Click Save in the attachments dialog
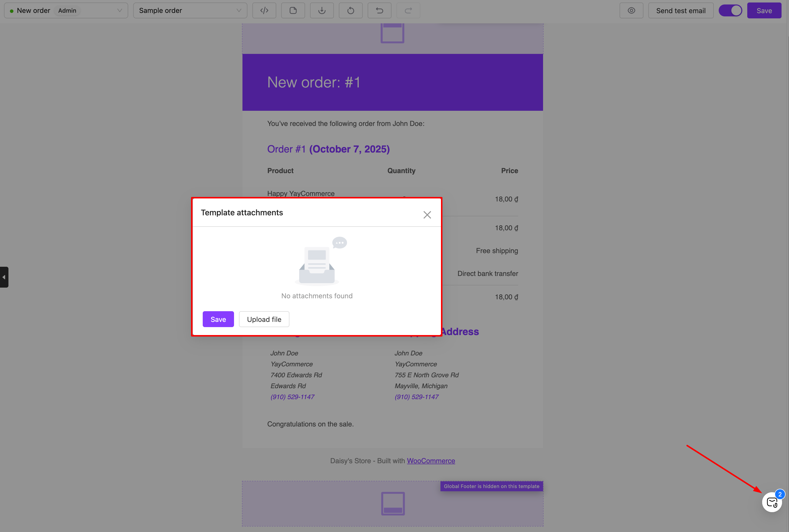 point(218,319)
